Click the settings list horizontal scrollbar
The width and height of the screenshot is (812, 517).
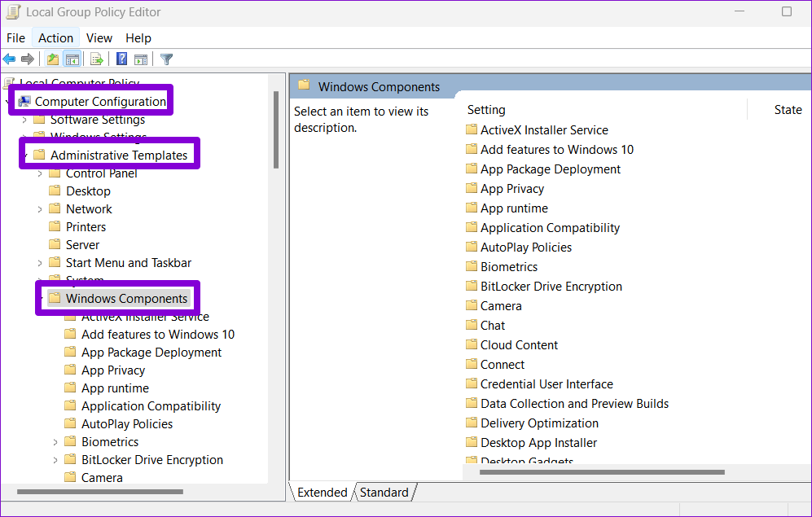click(x=602, y=472)
